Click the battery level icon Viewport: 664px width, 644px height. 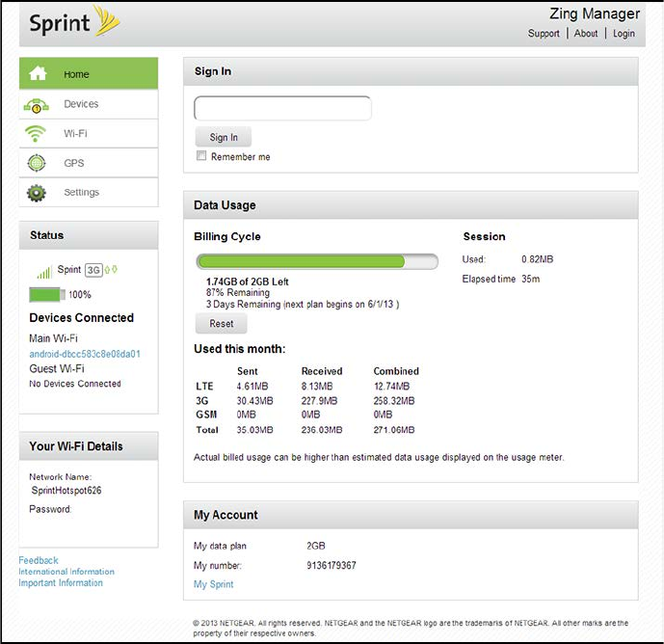coord(46,294)
